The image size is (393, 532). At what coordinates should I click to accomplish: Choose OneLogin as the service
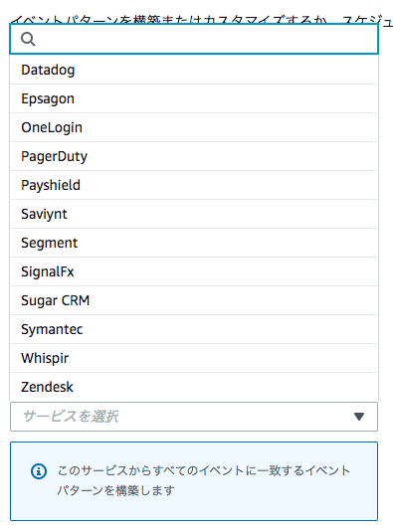click(x=194, y=127)
